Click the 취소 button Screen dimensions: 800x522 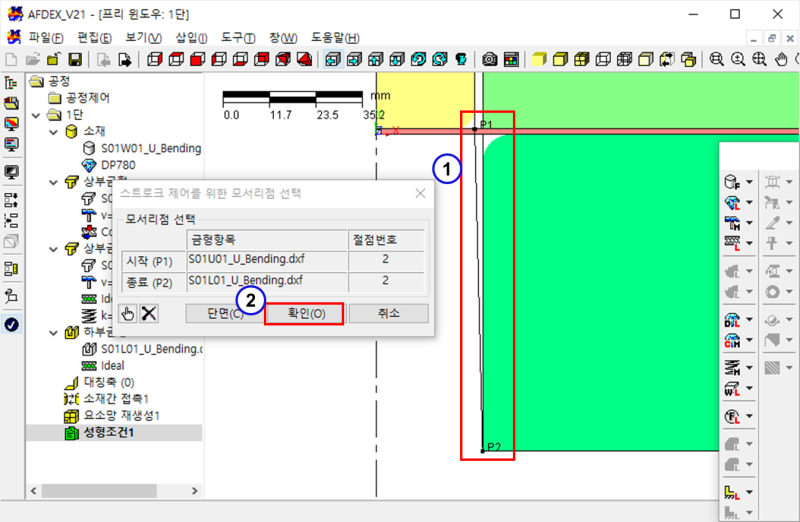click(x=388, y=314)
